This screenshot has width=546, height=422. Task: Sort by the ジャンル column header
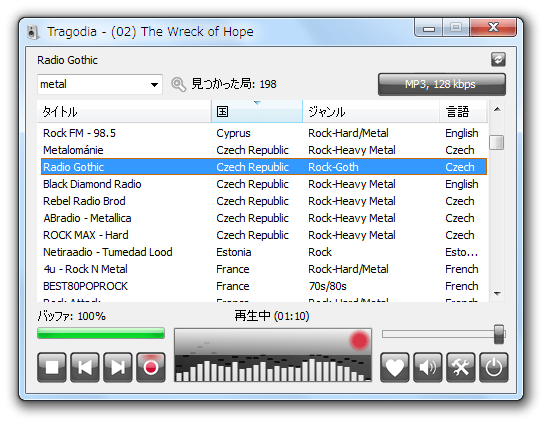(371, 111)
